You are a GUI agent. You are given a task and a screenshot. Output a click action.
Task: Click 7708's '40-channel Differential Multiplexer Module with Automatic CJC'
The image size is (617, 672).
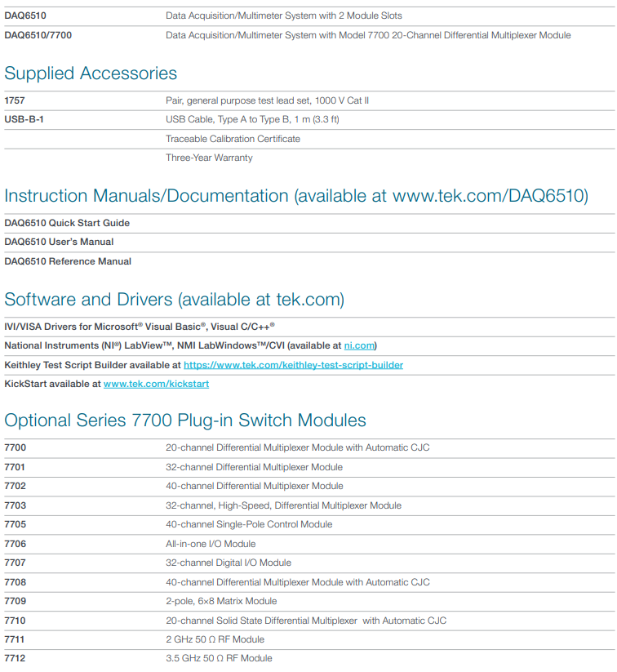point(297,582)
